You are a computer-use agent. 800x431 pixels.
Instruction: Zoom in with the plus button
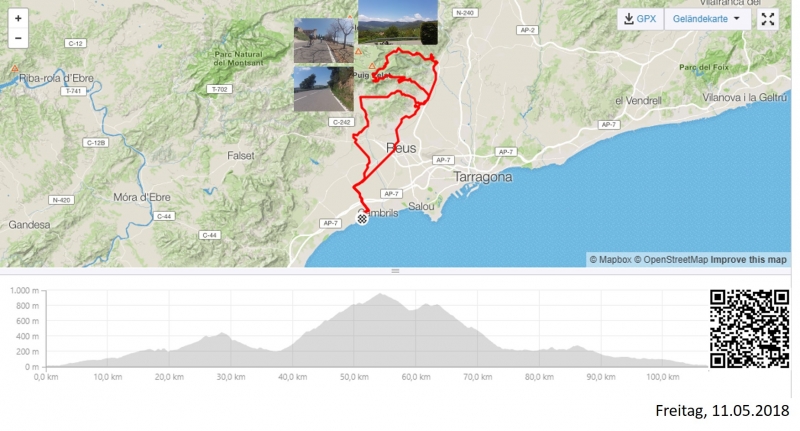pyautogui.click(x=18, y=18)
